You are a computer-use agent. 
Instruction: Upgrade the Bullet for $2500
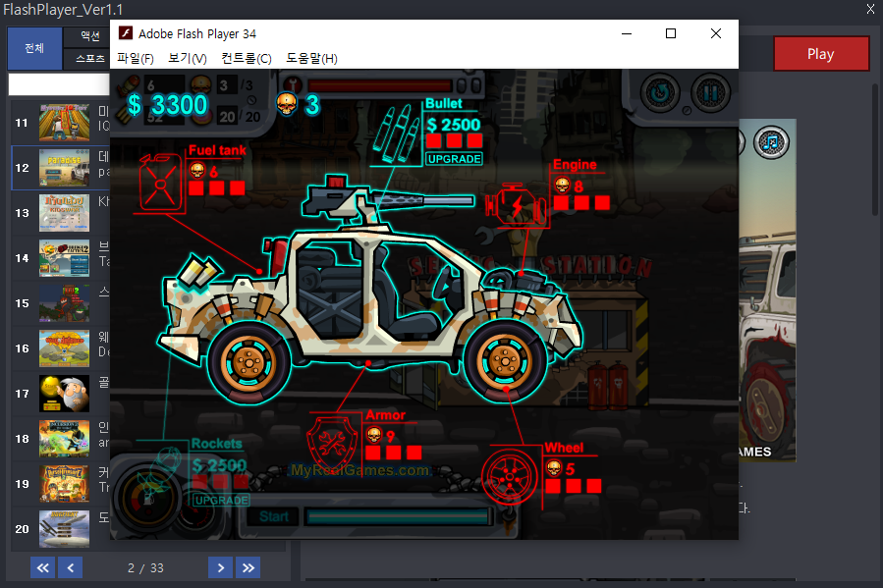pos(454,159)
